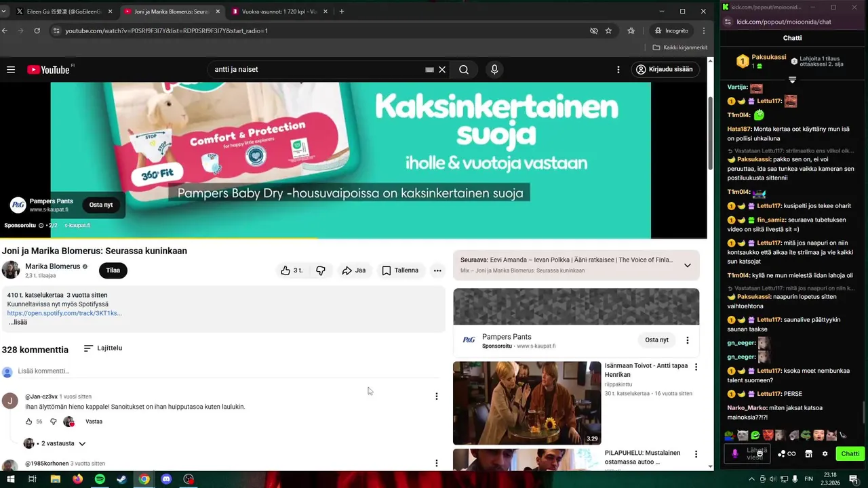
Task: Open options menu for 1985korhonen comment
Action: click(x=436, y=464)
